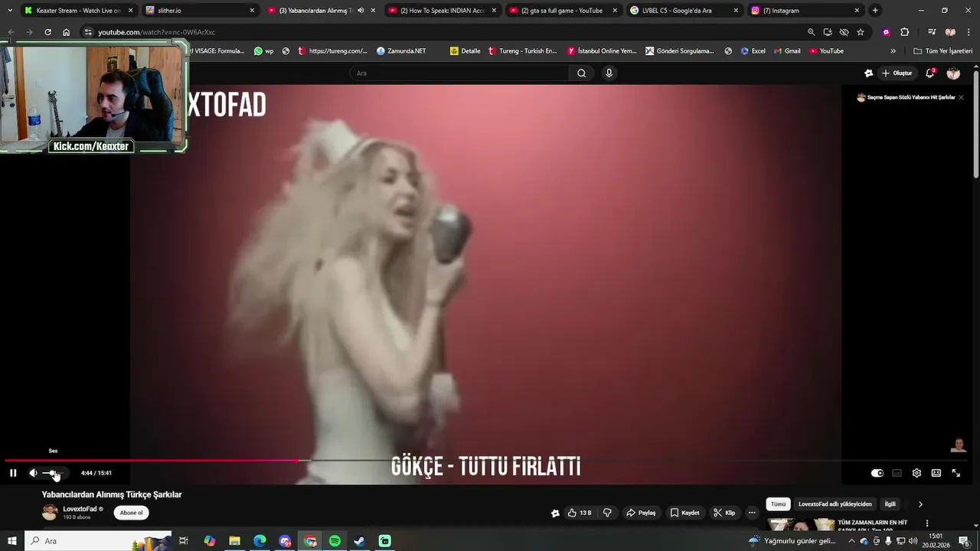Enter fullscreen mode
The image size is (980, 551).
tap(955, 473)
